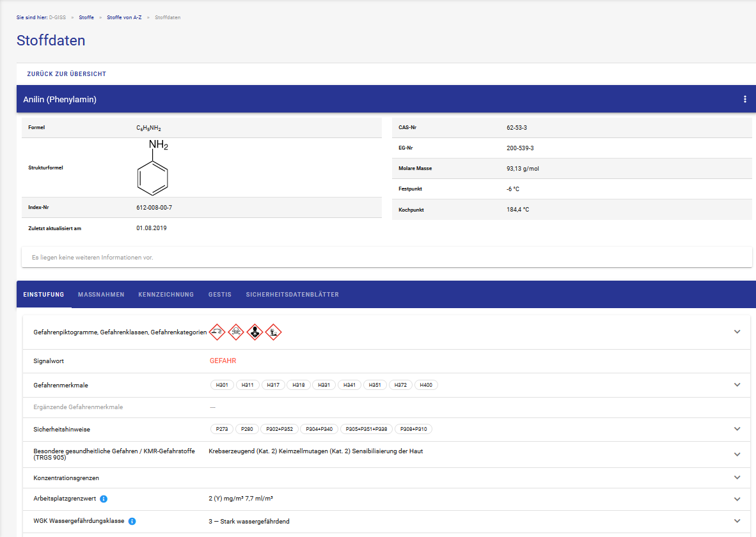
Task: Select the H317 hazard chip
Action: click(x=273, y=385)
